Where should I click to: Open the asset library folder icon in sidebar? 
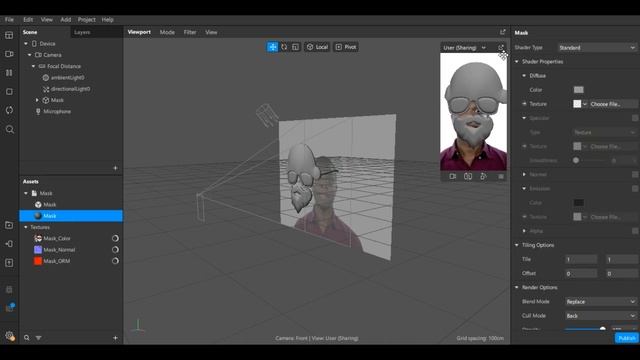(9, 225)
